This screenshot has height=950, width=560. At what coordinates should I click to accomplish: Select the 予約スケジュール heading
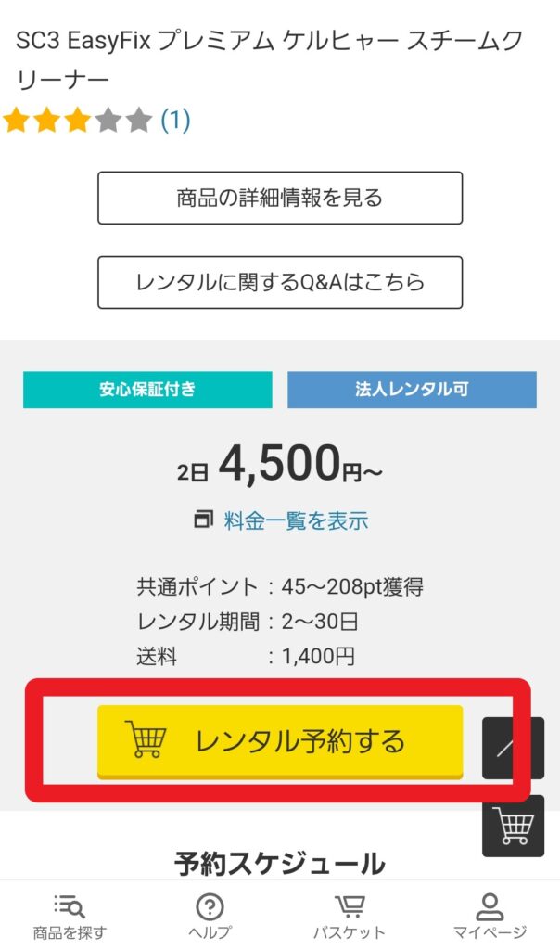[280, 864]
